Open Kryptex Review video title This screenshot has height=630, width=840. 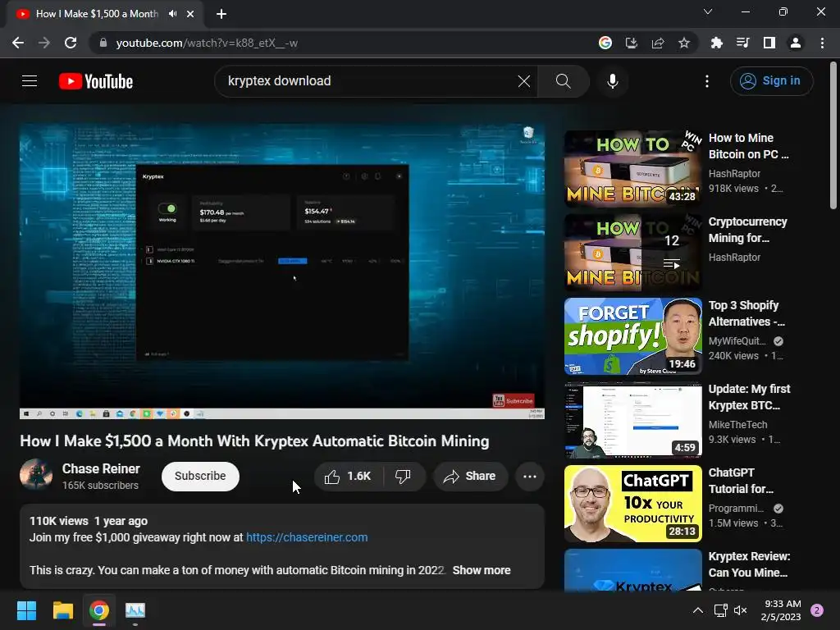(x=749, y=564)
